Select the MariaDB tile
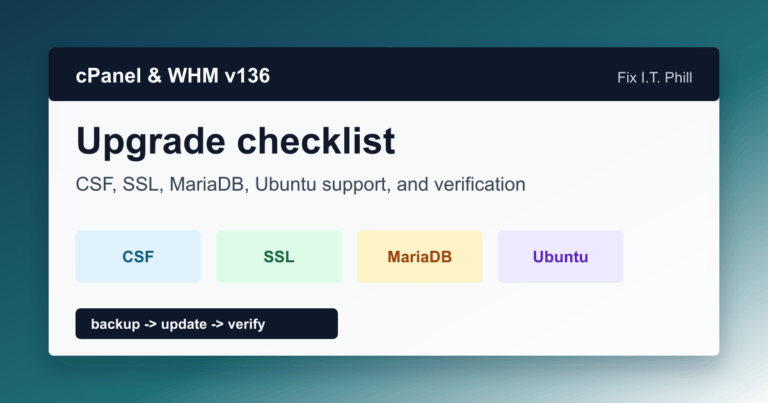Screen dimensions: 768x403 420,257
